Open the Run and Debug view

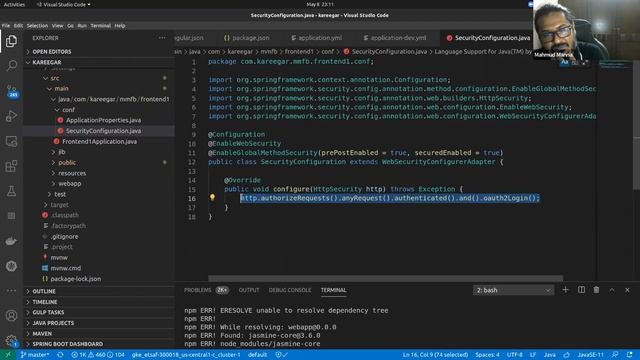11,116
